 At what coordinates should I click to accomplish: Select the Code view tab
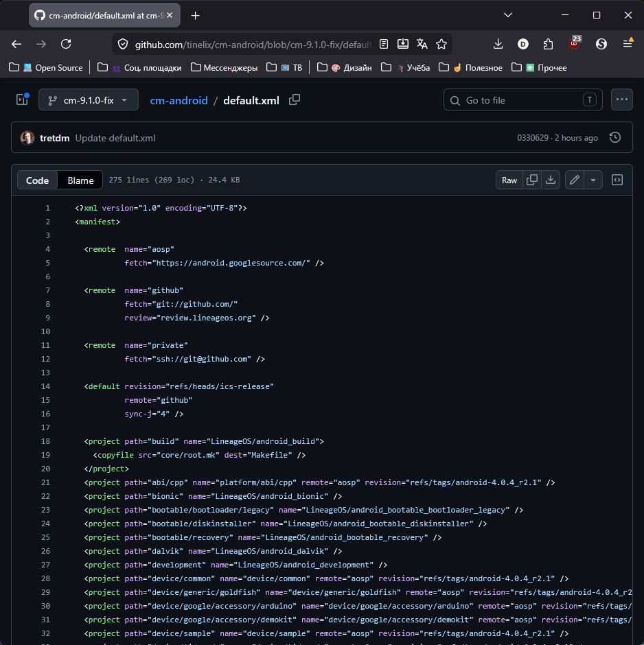point(37,180)
